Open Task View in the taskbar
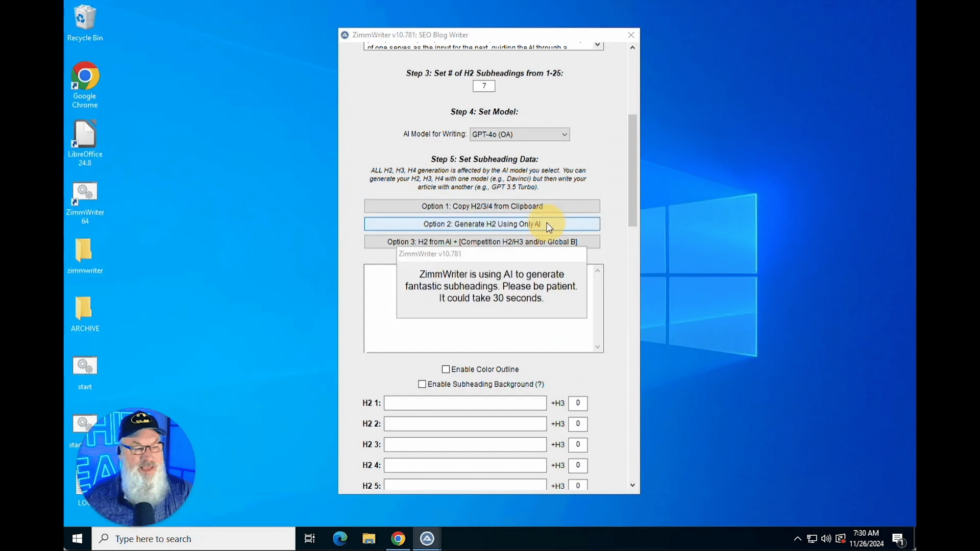Image resolution: width=980 pixels, height=551 pixels. pos(310,539)
